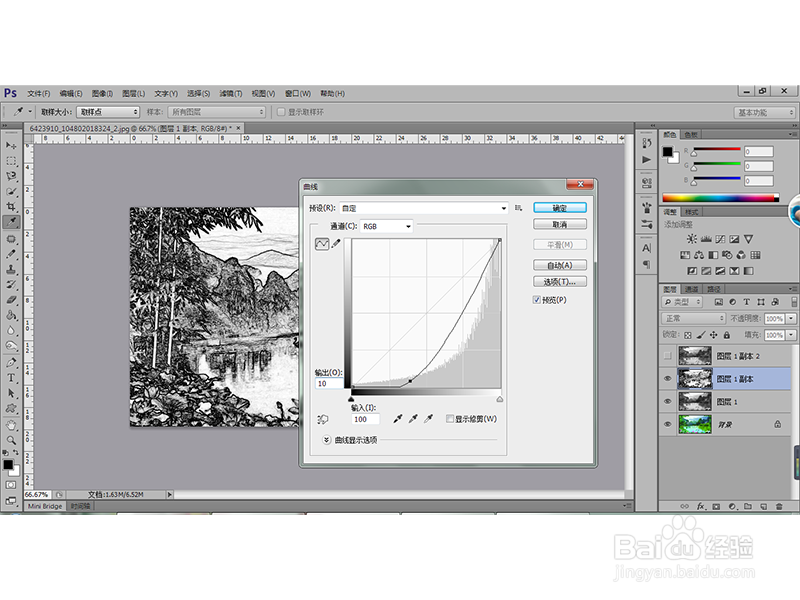
Task: Show the 图层 1 副本 2 layer
Action: point(667,356)
